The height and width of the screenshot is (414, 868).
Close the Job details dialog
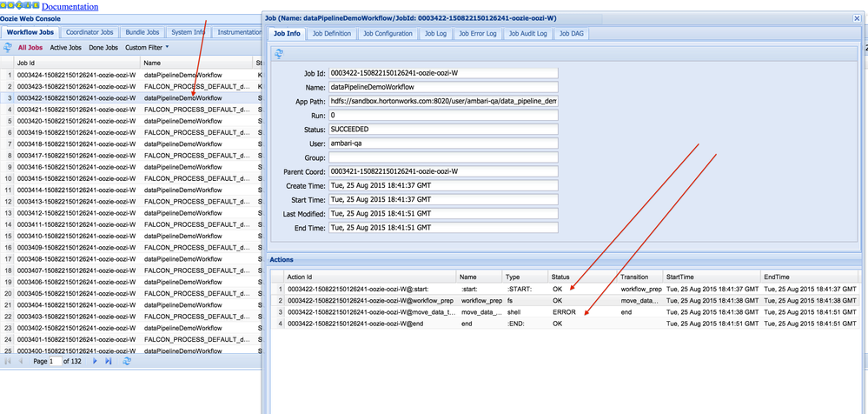coord(858,17)
